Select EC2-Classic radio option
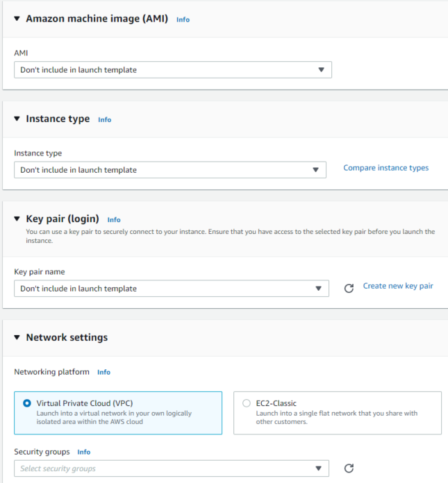Screen dimensions: 448x483 (x=247, y=403)
